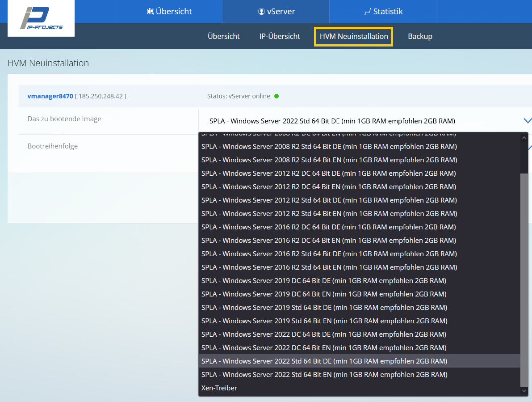The image size is (532, 402).
Task: Select Windows Server 2016 R2 Std DE
Action: pos(359,254)
